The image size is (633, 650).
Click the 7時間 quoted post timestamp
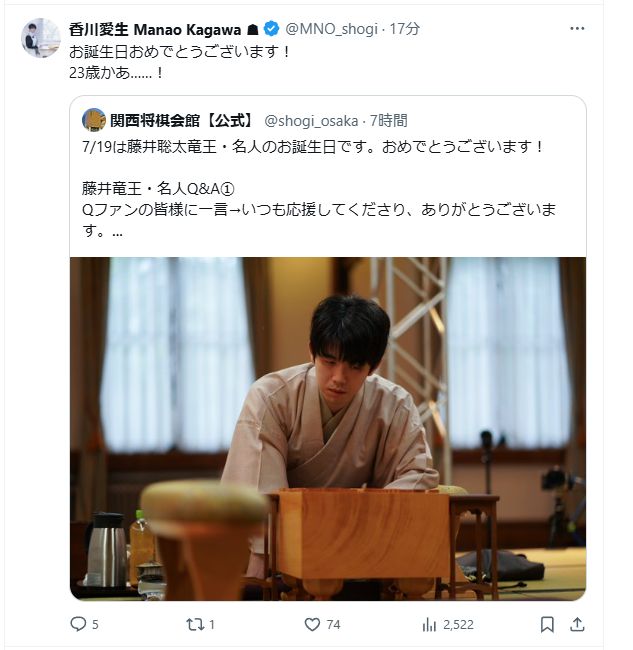click(x=388, y=121)
